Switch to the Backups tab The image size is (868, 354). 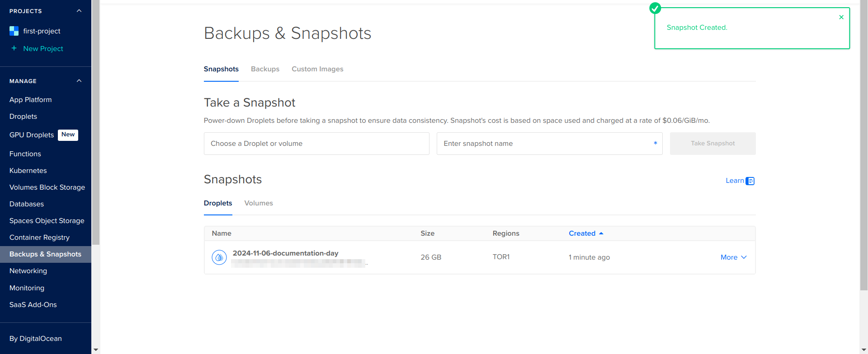(x=265, y=69)
